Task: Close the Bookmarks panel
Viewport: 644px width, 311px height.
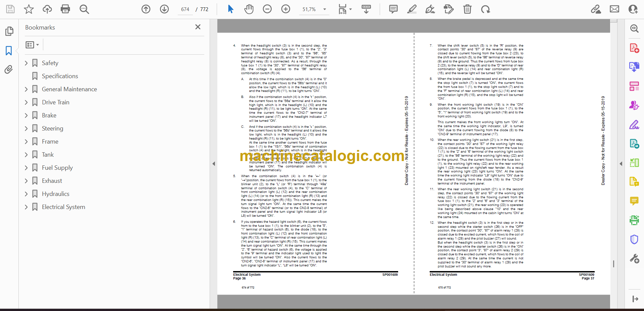Action: pyautogui.click(x=198, y=27)
